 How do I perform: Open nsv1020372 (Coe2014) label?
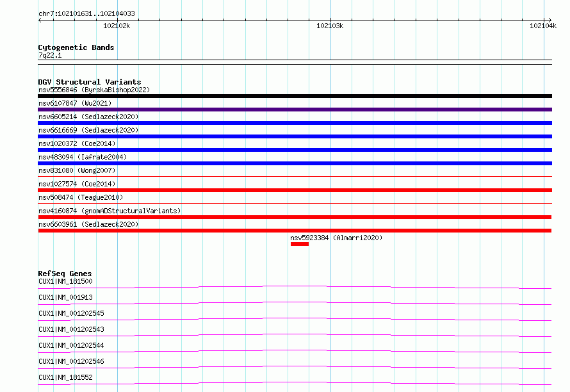[77, 143]
